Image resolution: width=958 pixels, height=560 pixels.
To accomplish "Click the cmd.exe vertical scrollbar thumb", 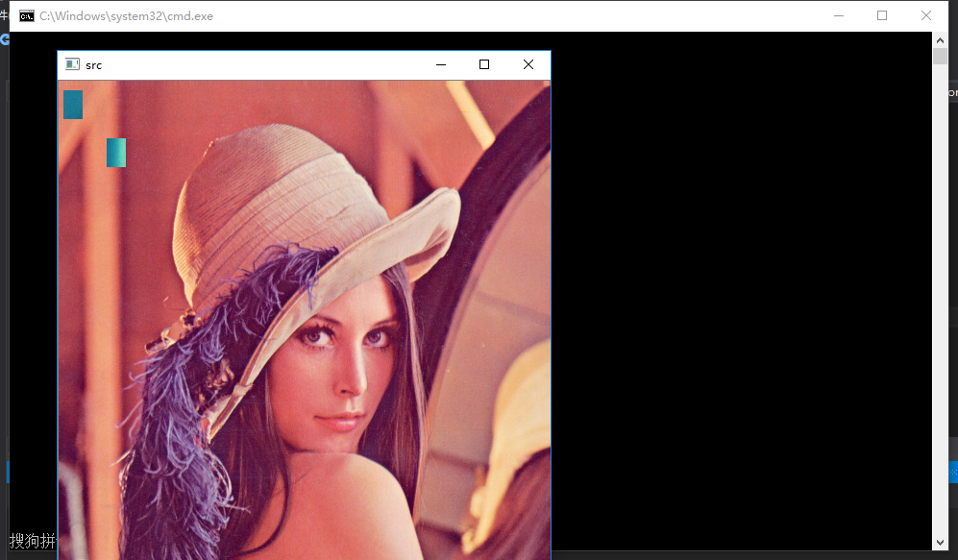I will coord(941,56).
